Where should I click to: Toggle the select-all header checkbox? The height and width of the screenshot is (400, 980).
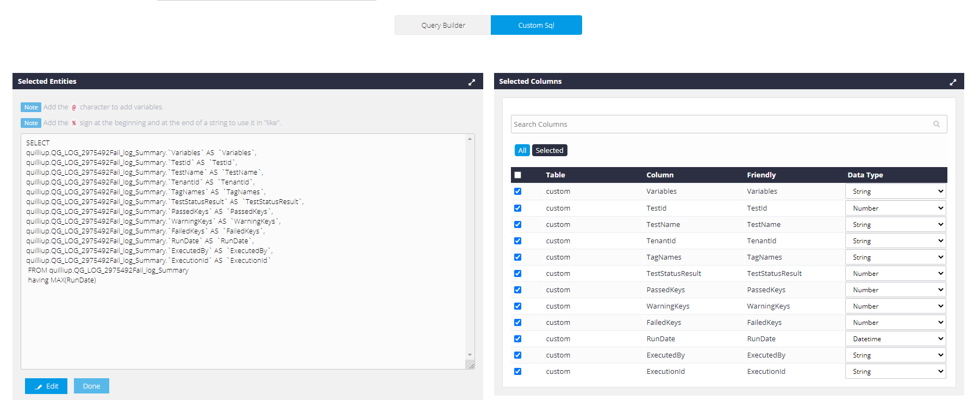517,175
